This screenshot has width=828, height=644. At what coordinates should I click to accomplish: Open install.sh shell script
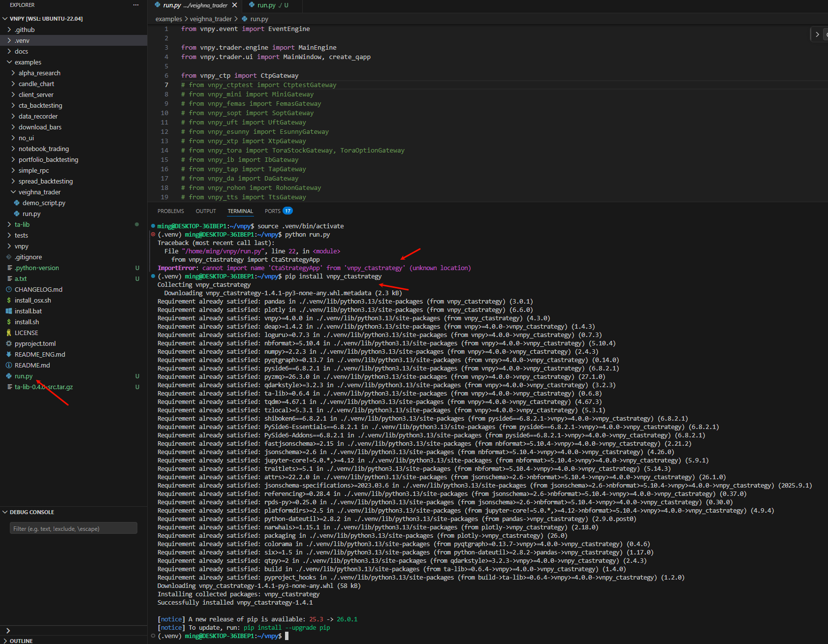[27, 322]
